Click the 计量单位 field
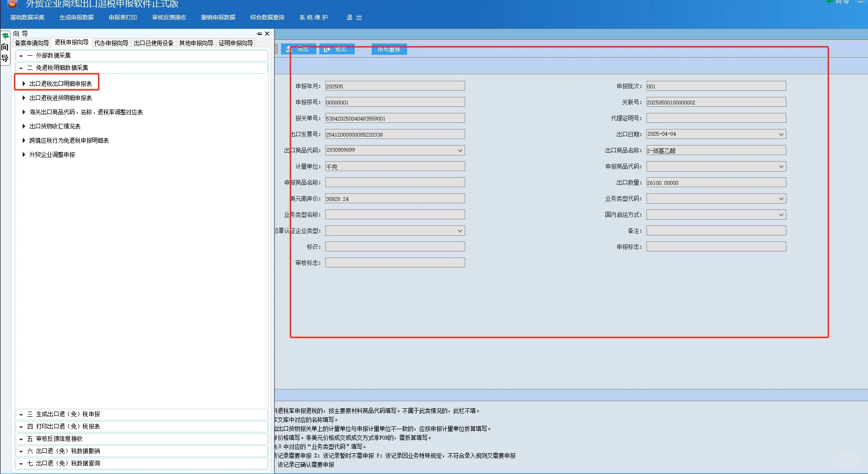The height and width of the screenshot is (474, 868). pos(395,166)
